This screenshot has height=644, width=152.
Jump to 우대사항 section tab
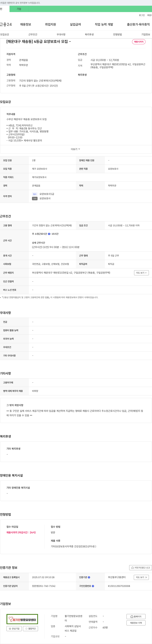(x=61, y=34)
